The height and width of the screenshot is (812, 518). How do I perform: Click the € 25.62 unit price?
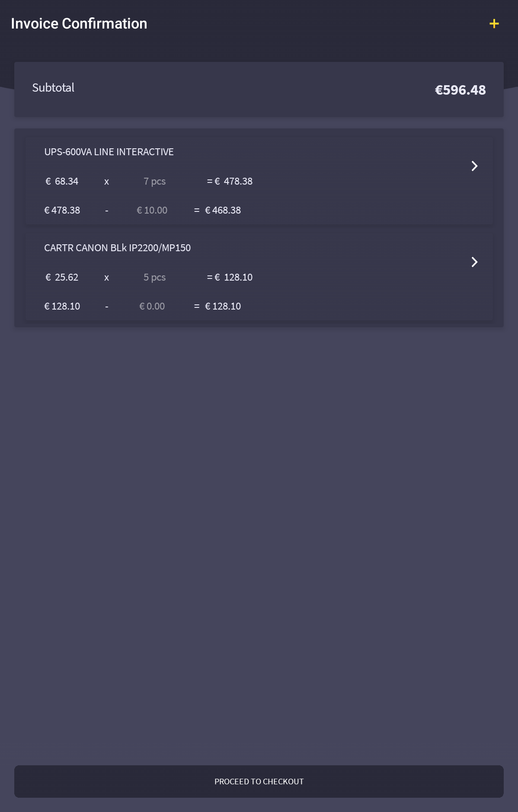tap(62, 278)
